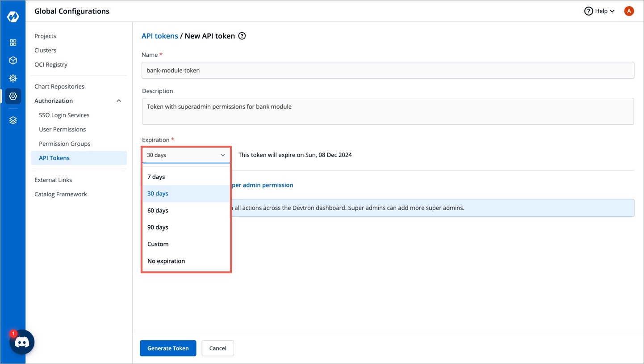Select Custom expiration option
The image size is (644, 364).
pos(158,244)
